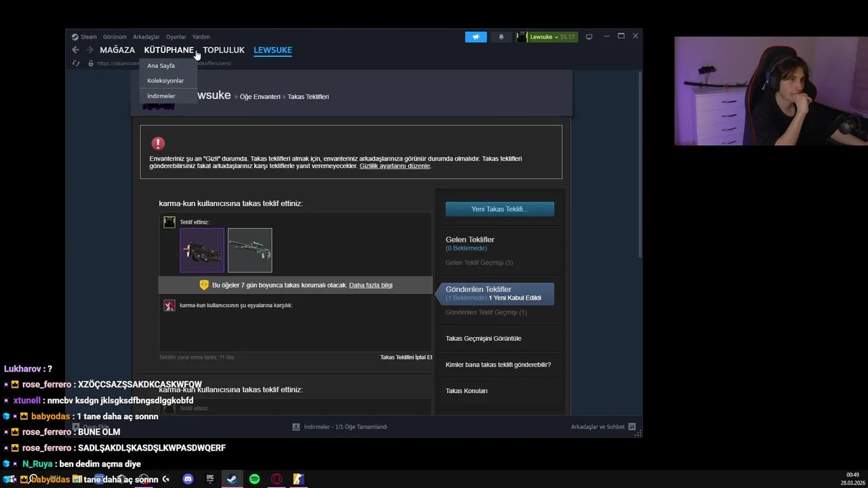
Task: Open 'Gönderilen Teklif Geçmişi (1)'
Action: click(x=486, y=312)
